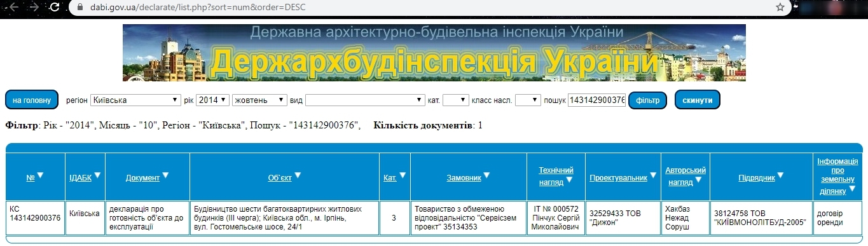Viewport: 868px width, 246px height.
Task: Click the sort triangle next to Замовник column
Action: (487, 175)
